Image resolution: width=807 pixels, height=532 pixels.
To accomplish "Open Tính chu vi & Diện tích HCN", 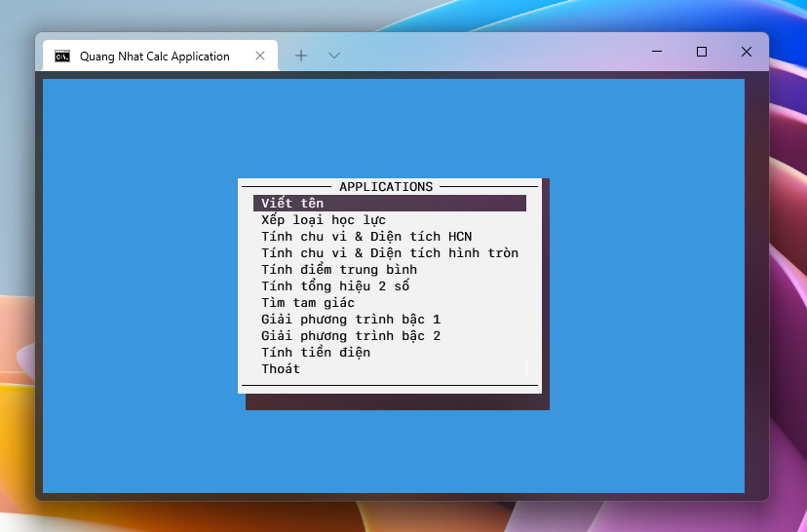I will pyautogui.click(x=366, y=237).
